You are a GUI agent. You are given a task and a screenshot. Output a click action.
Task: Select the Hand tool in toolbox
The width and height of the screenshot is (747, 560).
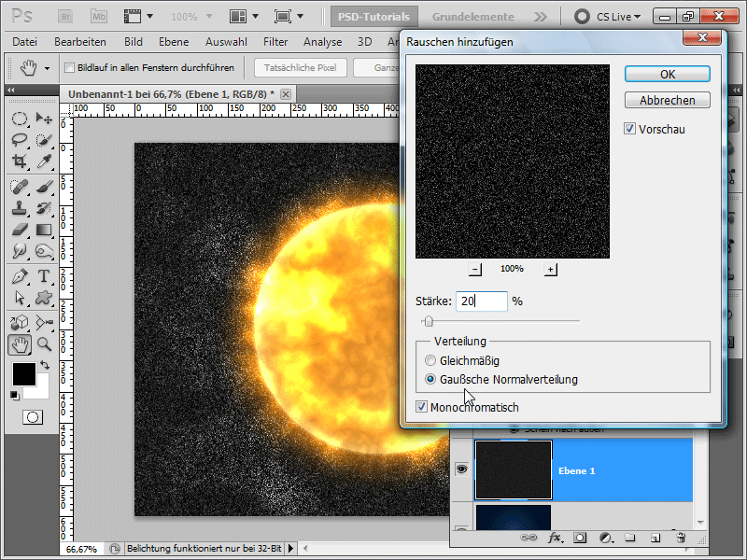[20, 344]
